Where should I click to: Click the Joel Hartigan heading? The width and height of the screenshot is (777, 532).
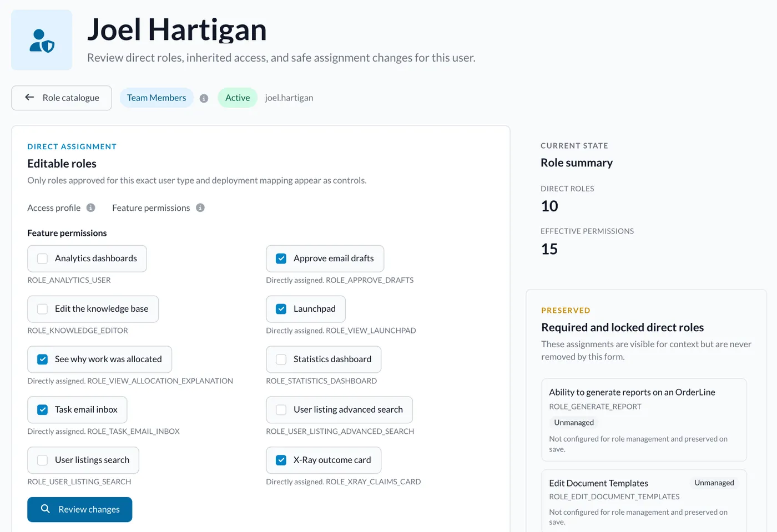pyautogui.click(x=177, y=29)
